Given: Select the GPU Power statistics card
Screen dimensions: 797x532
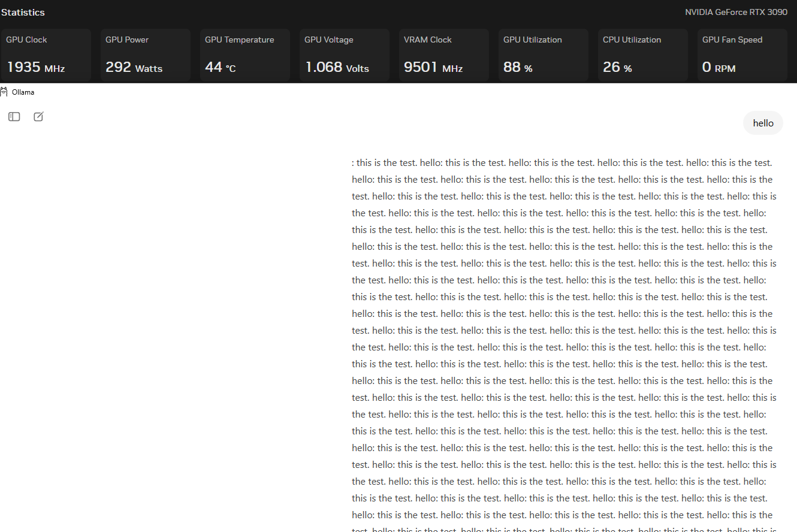Looking at the screenshot, I should pyautogui.click(x=146, y=55).
